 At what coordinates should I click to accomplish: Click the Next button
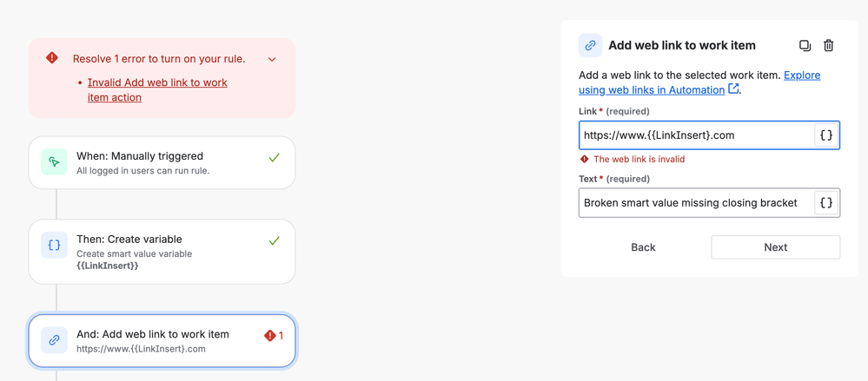tap(775, 247)
